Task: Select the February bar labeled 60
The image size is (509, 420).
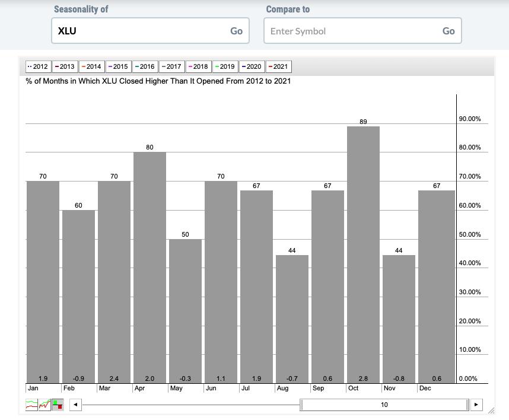Action: pyautogui.click(x=78, y=297)
